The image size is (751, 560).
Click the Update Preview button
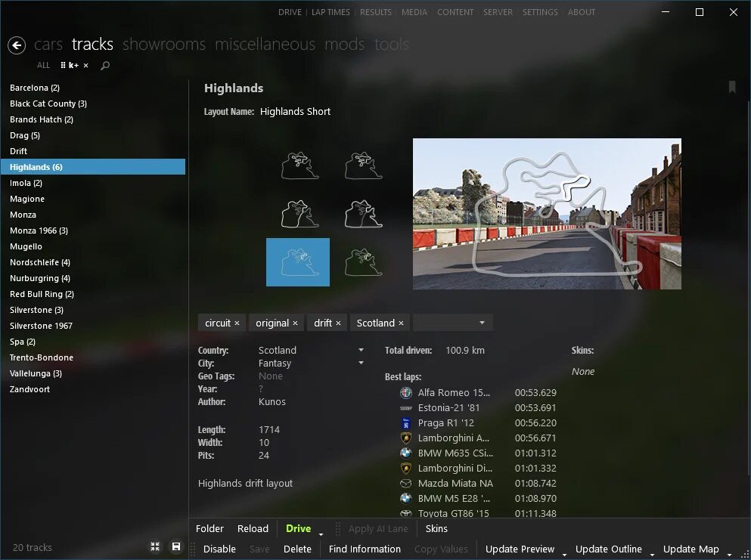[x=520, y=549]
